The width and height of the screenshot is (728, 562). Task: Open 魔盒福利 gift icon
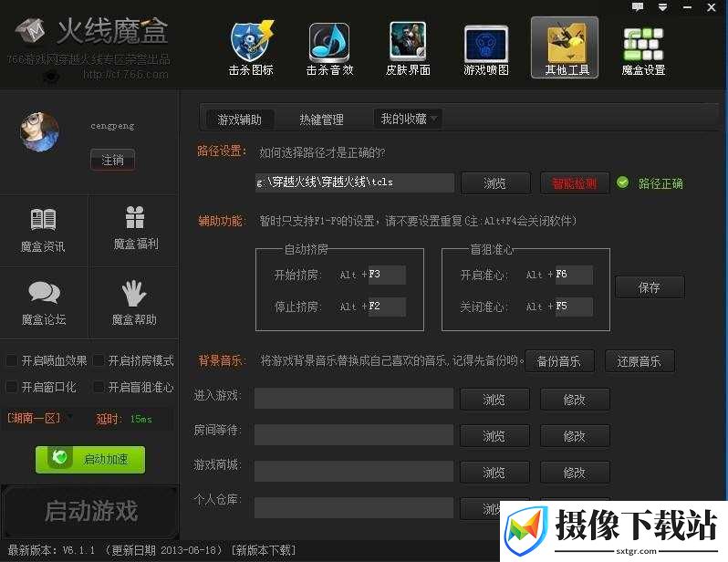[136, 228]
